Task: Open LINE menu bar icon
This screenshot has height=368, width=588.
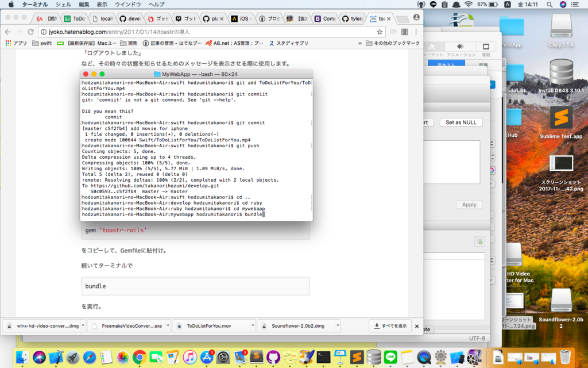Action: (x=433, y=5)
